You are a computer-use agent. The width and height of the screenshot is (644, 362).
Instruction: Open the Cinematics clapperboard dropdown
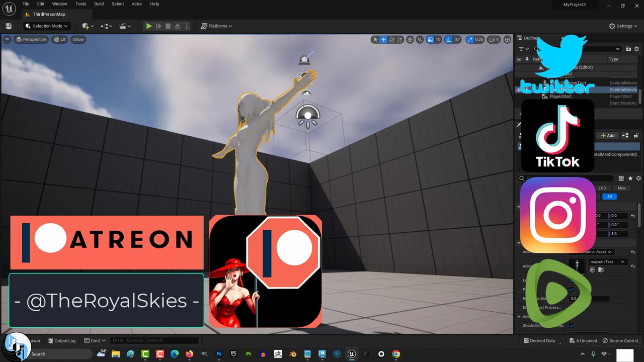125,26
